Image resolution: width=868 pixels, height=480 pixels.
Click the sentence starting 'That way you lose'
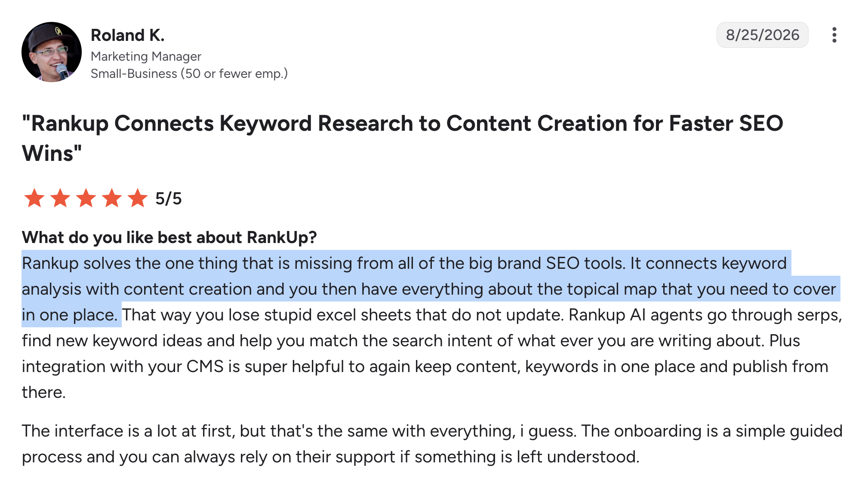[343, 315]
